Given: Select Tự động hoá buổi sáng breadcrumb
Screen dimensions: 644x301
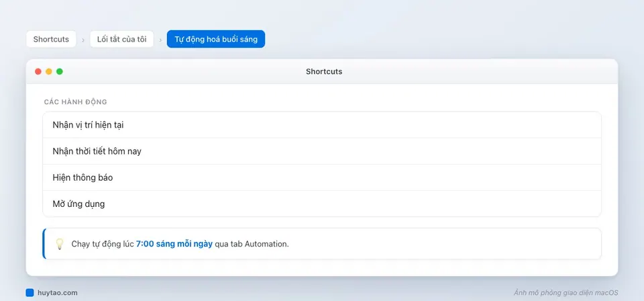Looking at the screenshot, I should click(216, 39).
